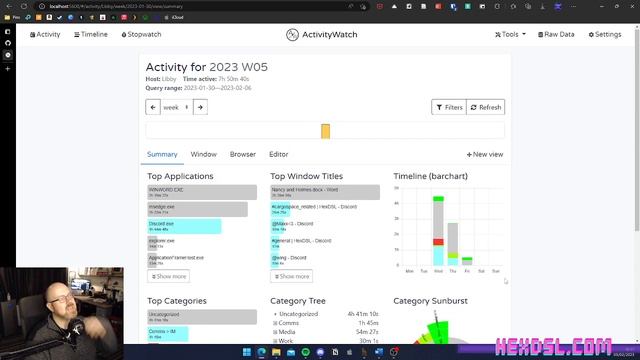Image resolution: width=640 pixels, height=360 pixels.
Task: Click the browser address bar
Action: point(196,6)
